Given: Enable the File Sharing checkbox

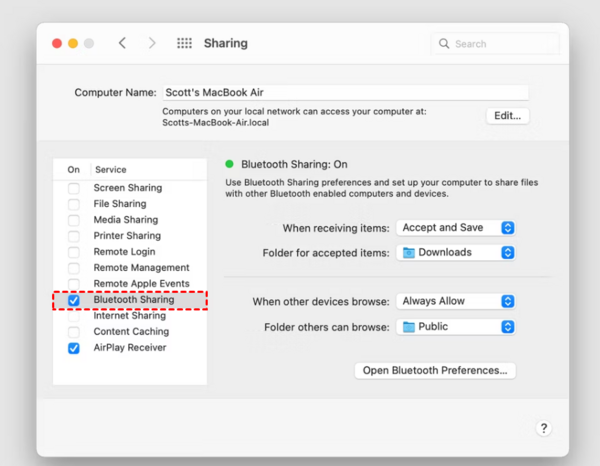Looking at the screenshot, I should click(74, 204).
